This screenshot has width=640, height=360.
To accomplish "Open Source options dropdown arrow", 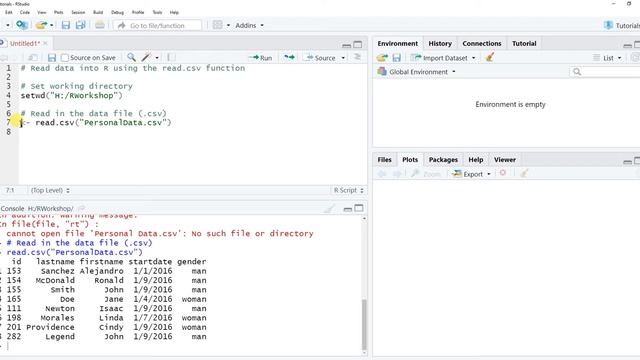I will (x=343, y=58).
